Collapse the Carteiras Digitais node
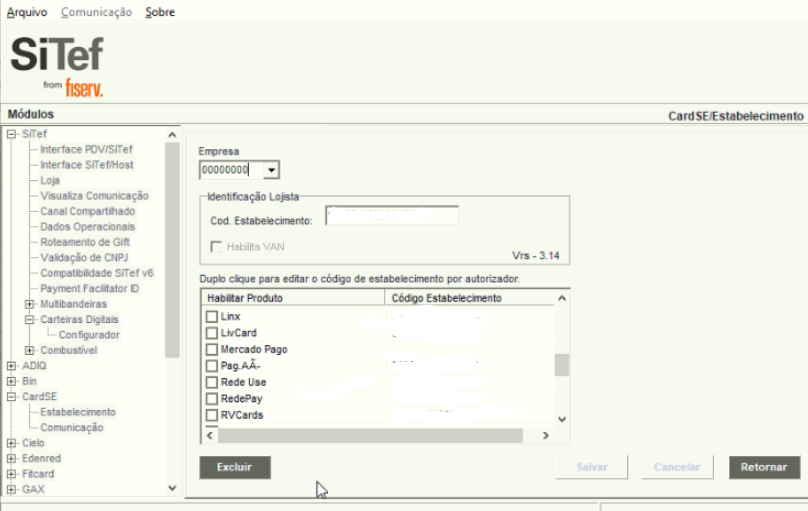The width and height of the screenshot is (808, 511). click(29, 319)
